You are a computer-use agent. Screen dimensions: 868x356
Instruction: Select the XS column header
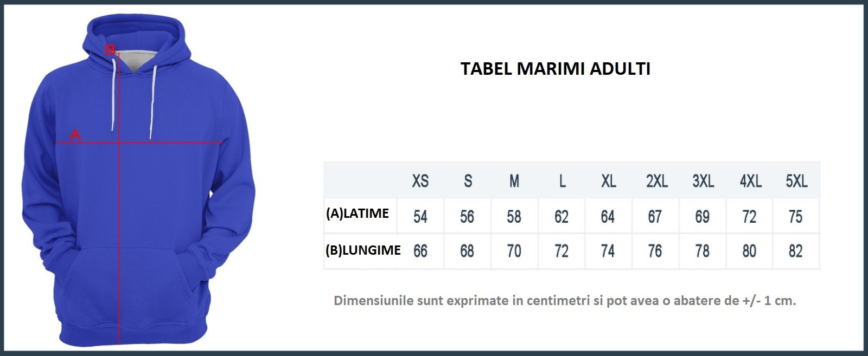420,181
